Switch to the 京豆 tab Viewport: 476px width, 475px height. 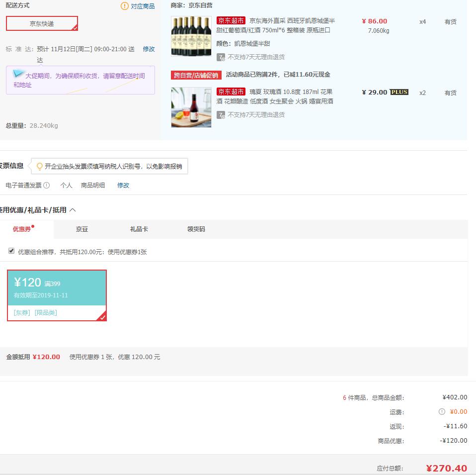[x=81, y=229]
